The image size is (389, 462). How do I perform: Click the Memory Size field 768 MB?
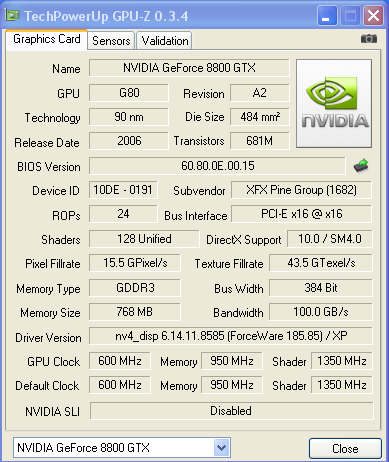(135, 312)
